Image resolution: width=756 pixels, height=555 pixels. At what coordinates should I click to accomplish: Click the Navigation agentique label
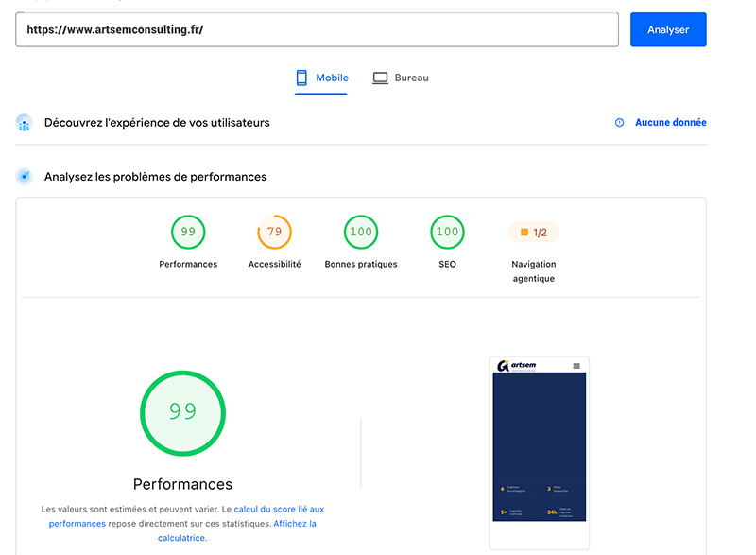534,271
